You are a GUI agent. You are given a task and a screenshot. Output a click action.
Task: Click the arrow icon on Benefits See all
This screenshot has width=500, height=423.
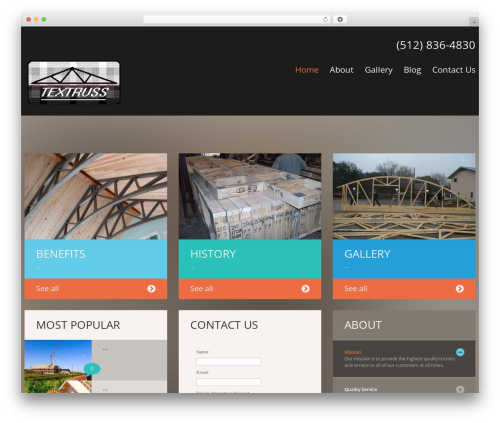click(x=151, y=289)
